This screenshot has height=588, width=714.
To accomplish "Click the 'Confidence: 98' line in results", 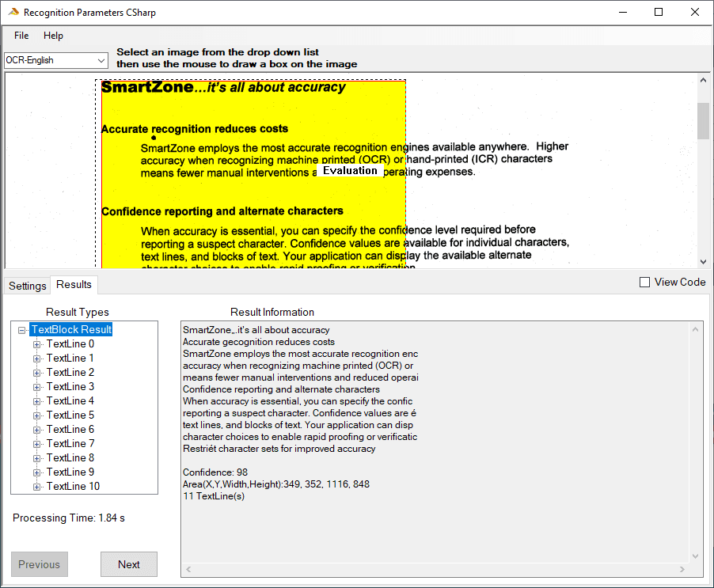I will (215, 472).
